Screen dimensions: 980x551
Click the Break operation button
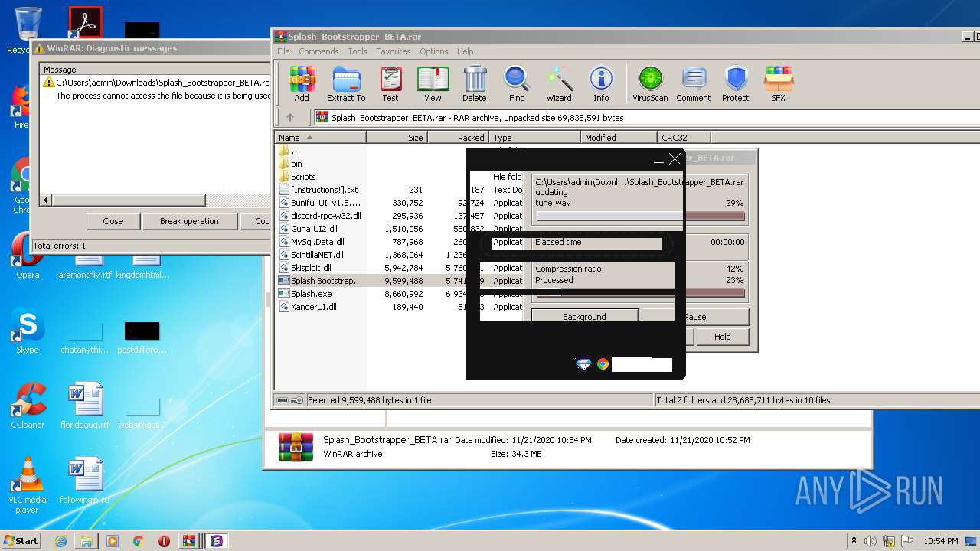tap(189, 221)
